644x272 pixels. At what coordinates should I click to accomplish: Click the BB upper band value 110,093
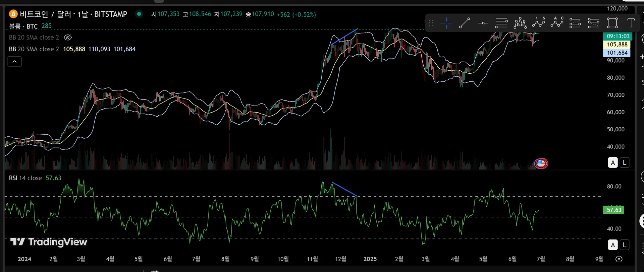coord(99,49)
